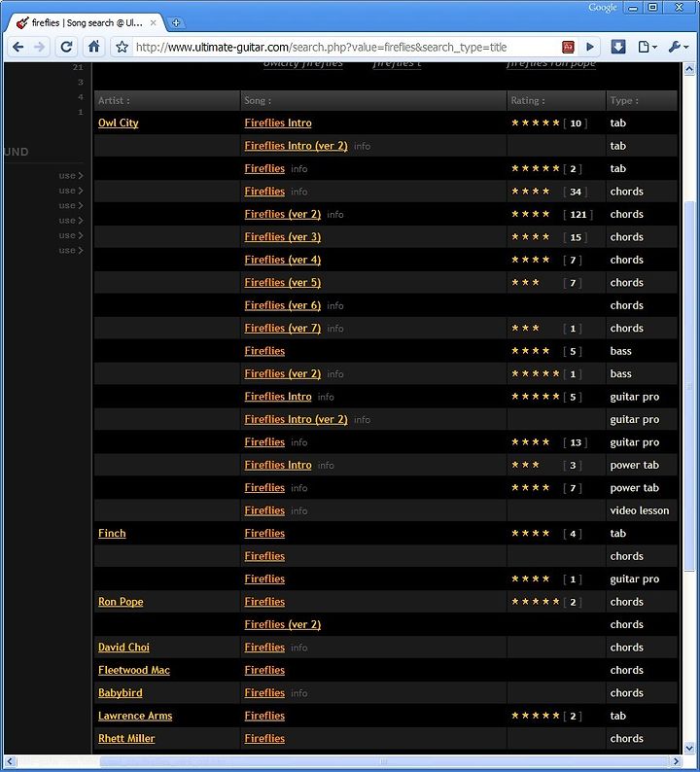Open Fireflies (ver 3) chords link
700x772 pixels.
(282, 237)
